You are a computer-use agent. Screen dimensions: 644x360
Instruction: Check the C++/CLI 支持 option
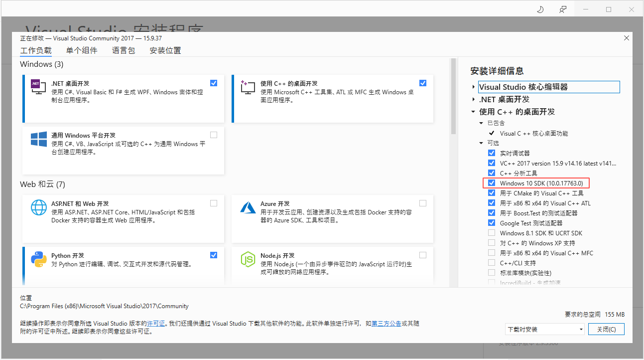(491, 263)
